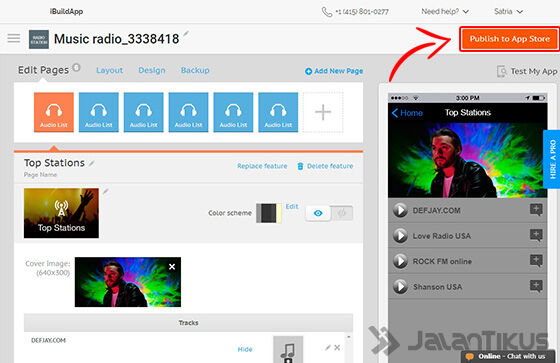The height and width of the screenshot is (363, 560).
Task: Click the iBuildApp logo
Action: 66,11
